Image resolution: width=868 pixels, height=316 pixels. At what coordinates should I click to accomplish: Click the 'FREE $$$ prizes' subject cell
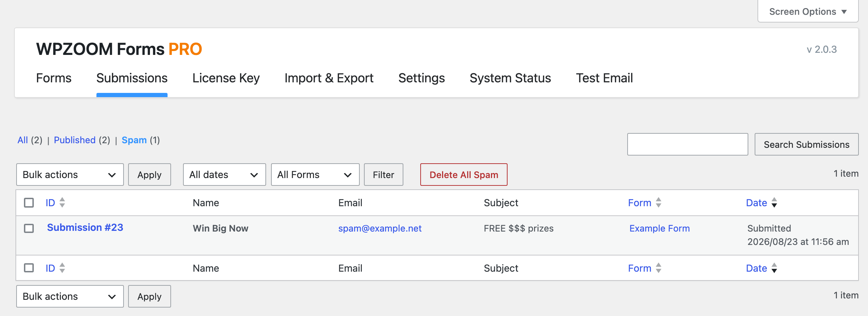coord(518,228)
